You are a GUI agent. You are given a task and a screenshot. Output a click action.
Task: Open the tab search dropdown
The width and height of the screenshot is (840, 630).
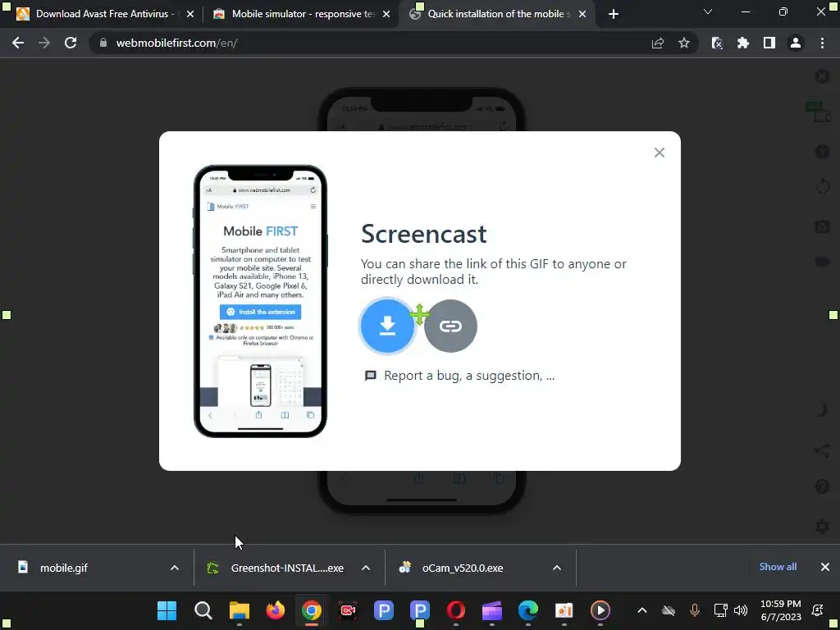(708, 11)
